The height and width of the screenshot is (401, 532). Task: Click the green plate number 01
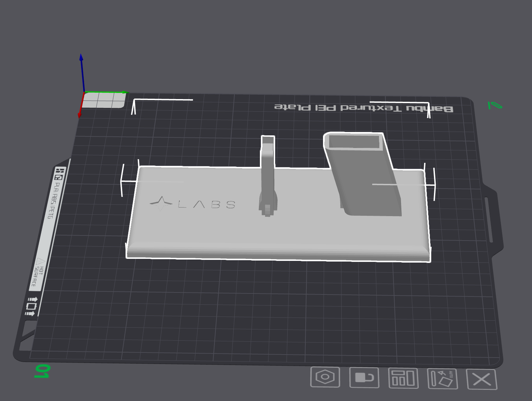tap(42, 371)
